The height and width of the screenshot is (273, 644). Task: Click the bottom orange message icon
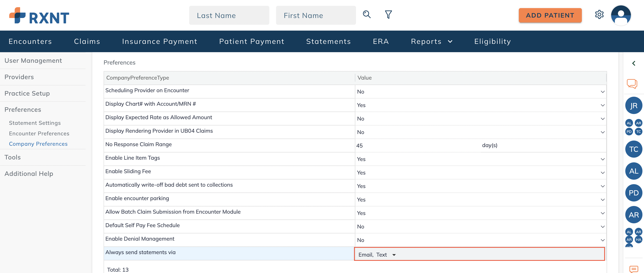coord(633,269)
